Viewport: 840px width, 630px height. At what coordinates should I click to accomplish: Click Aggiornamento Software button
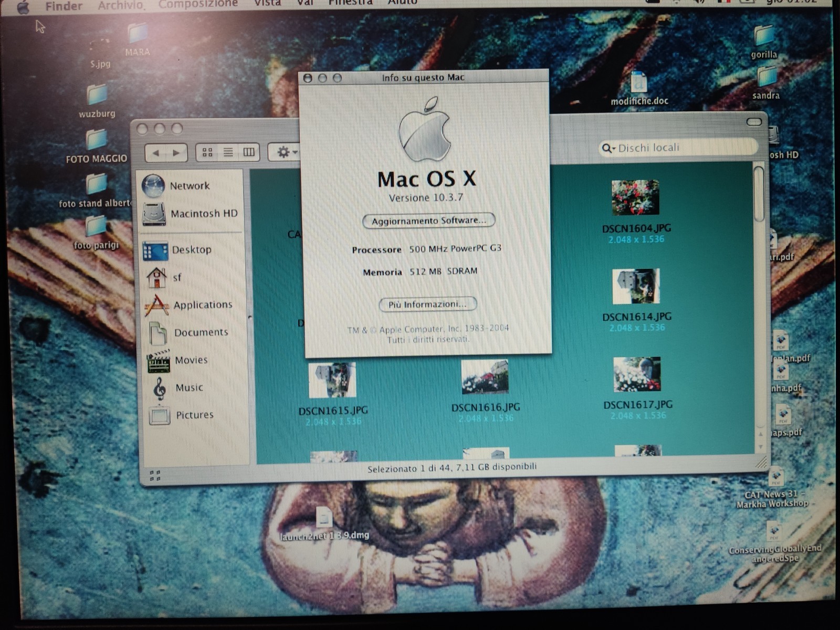click(428, 220)
